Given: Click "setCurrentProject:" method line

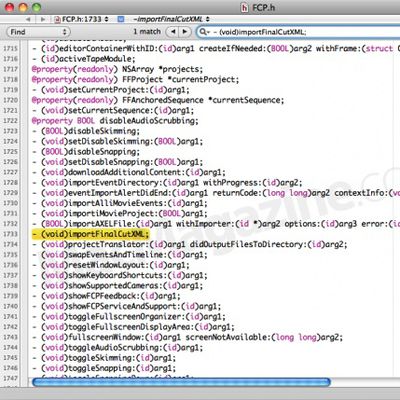Looking at the screenshot, I should tap(111, 90).
